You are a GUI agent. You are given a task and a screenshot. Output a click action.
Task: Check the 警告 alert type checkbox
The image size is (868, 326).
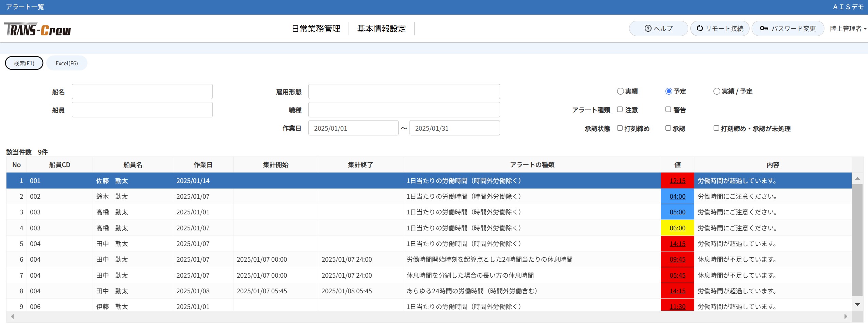[x=668, y=109]
